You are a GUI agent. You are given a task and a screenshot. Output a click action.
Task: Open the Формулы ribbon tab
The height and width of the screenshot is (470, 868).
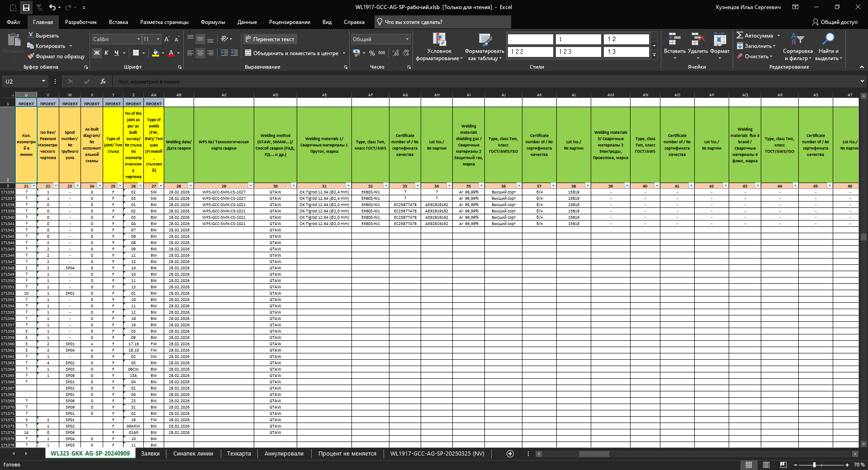coord(213,22)
